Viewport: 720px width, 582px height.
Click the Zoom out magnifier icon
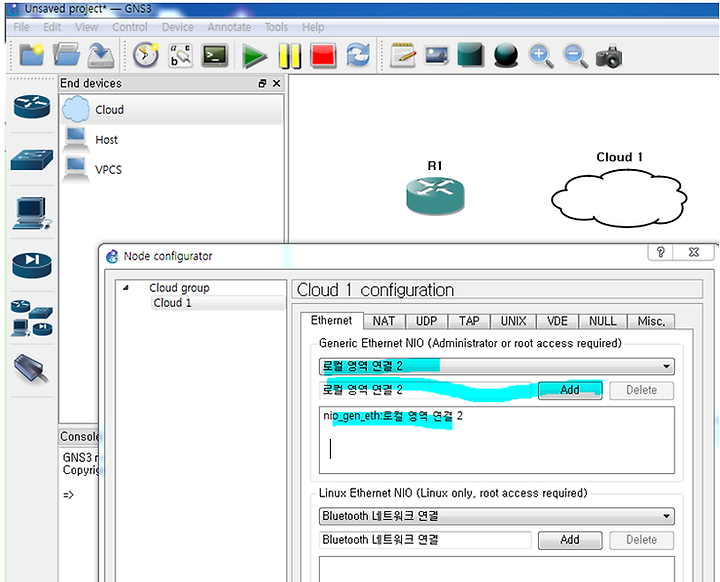pos(576,56)
